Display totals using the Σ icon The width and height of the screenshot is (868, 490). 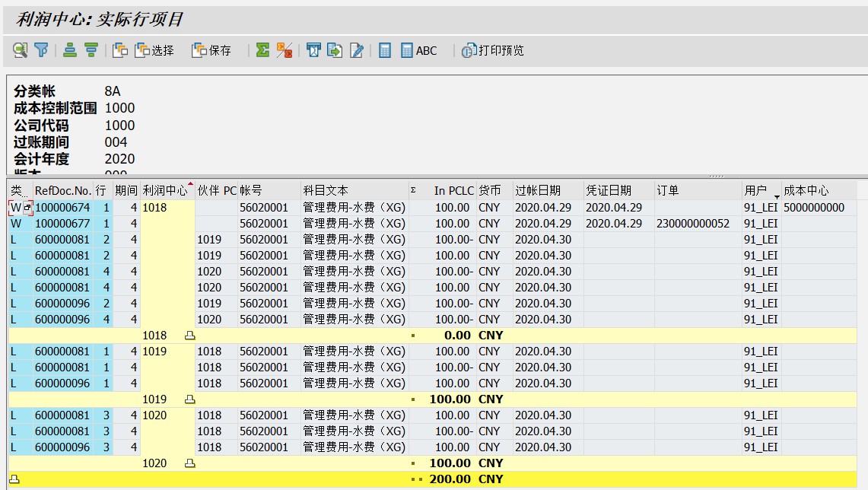pos(263,50)
